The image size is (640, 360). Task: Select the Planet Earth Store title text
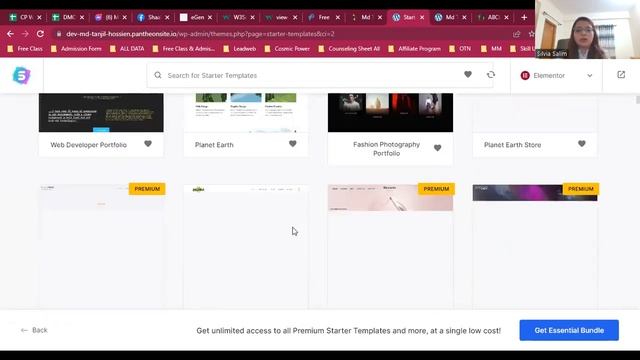513,145
